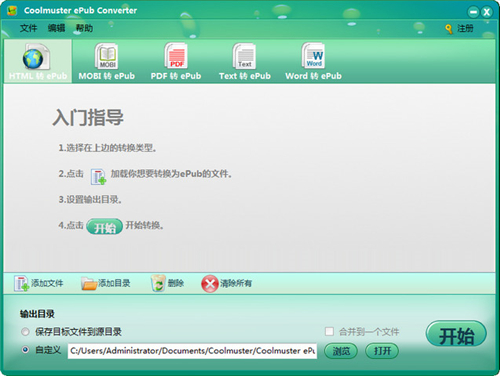Open the 文件 menu
The height and width of the screenshot is (376, 500).
tap(28, 28)
